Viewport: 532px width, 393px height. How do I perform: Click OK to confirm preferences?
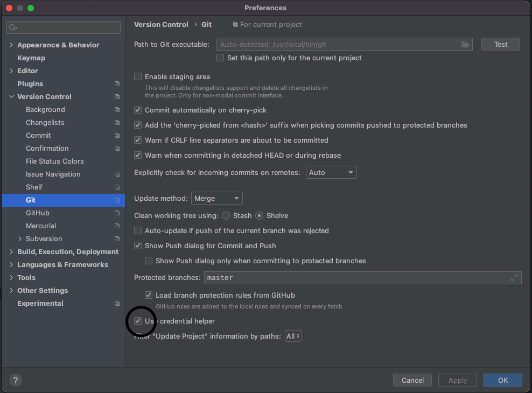(503, 380)
